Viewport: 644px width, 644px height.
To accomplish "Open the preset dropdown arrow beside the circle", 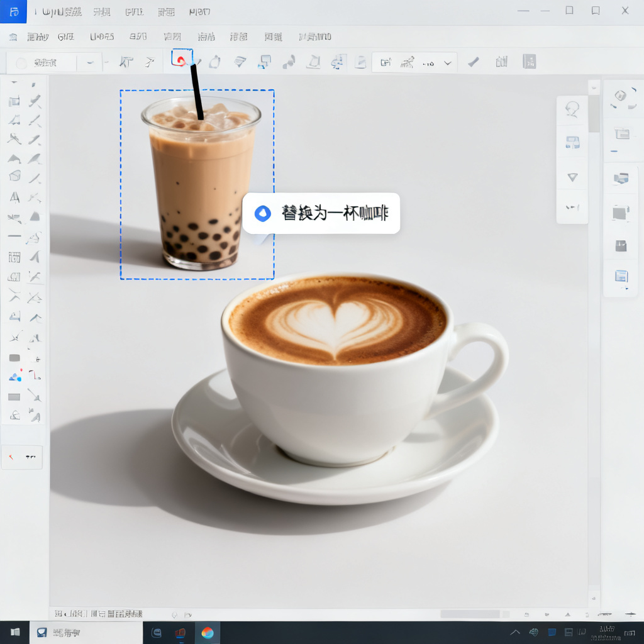I will pyautogui.click(x=90, y=63).
